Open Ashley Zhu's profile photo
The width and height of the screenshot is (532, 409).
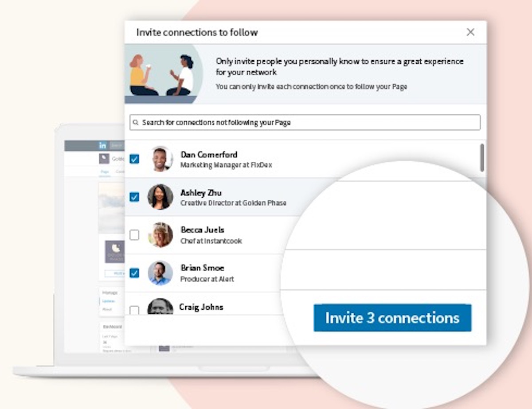click(x=160, y=197)
